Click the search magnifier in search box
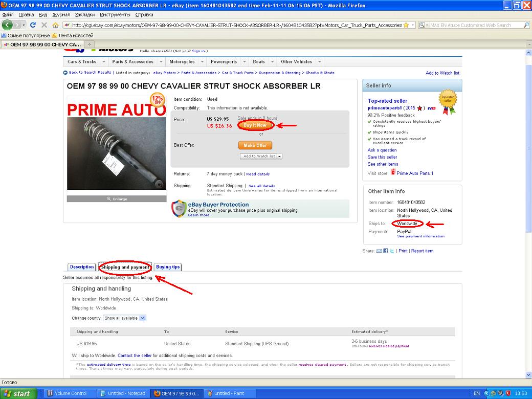The width and height of the screenshot is (532, 399). [526, 25]
